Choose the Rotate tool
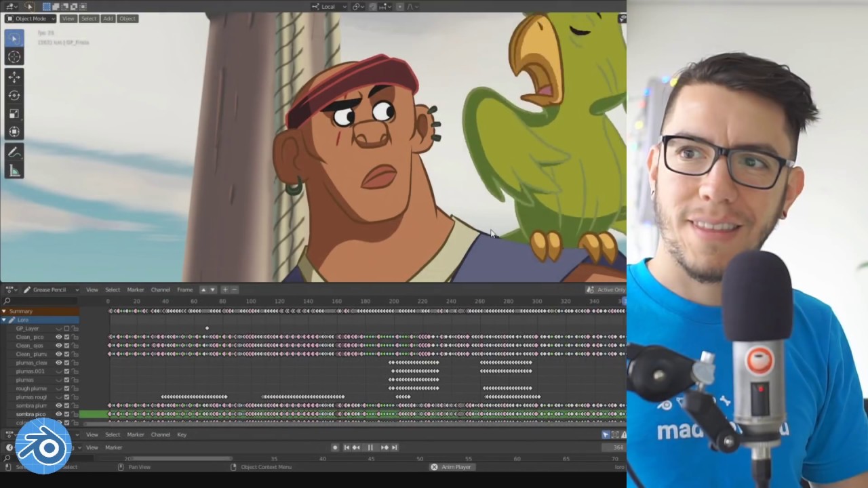868x488 pixels. tap(14, 96)
